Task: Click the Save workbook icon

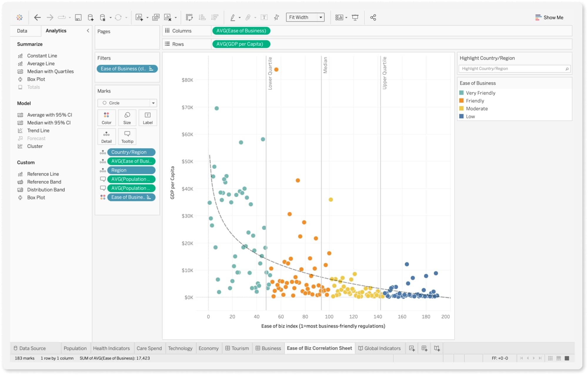Action: (78, 17)
